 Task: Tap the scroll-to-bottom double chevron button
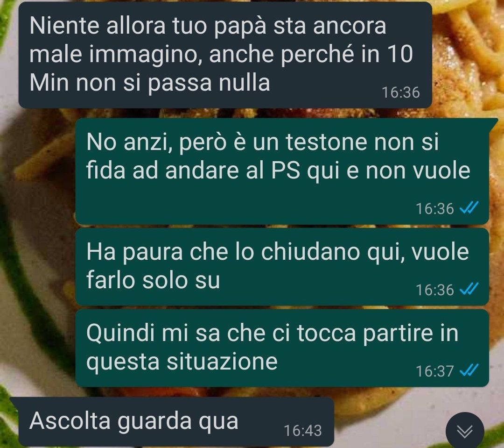click(x=465, y=431)
